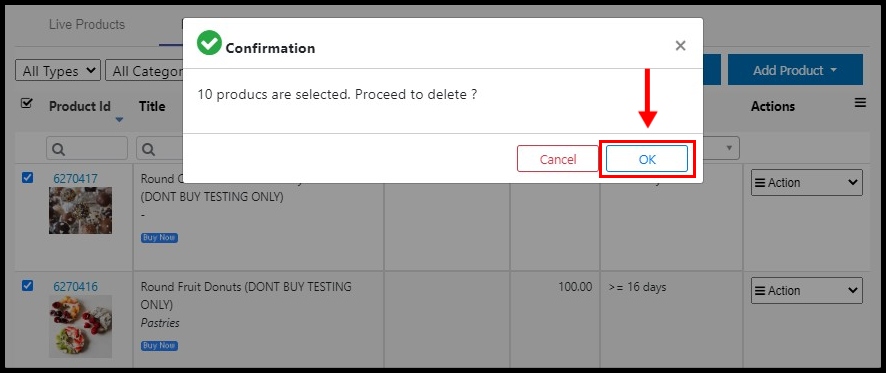This screenshot has width=886, height=373.
Task: Click the green Confirmation checkmark icon
Action: [x=209, y=43]
